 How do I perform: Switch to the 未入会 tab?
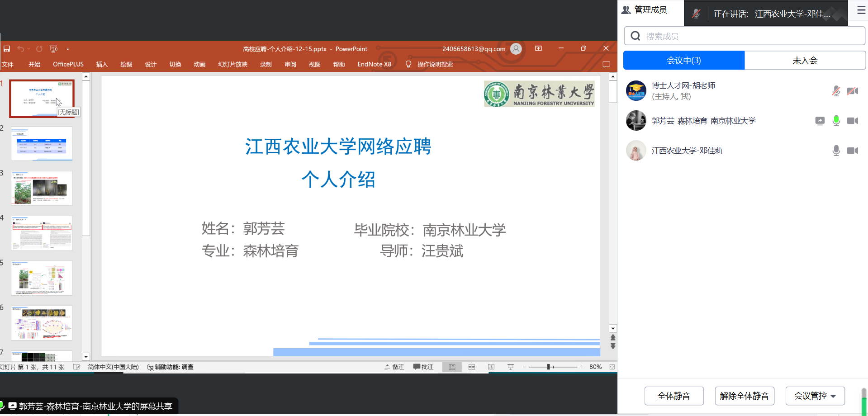805,60
